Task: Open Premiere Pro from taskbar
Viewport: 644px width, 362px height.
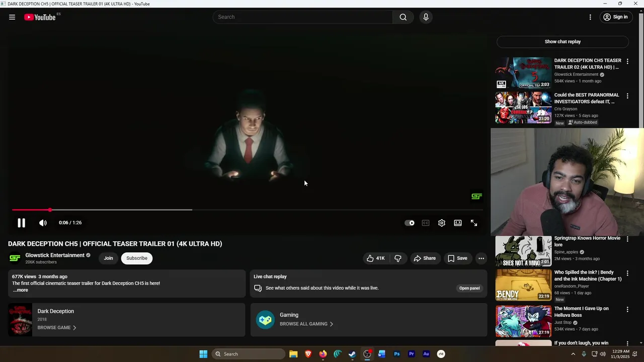Action: [412, 354]
